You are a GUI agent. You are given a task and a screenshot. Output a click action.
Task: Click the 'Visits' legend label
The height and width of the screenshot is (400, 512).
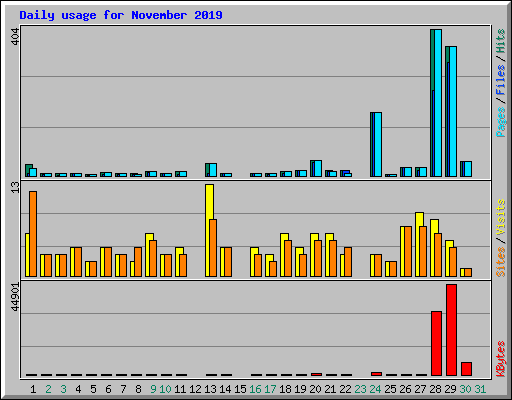coord(501,217)
